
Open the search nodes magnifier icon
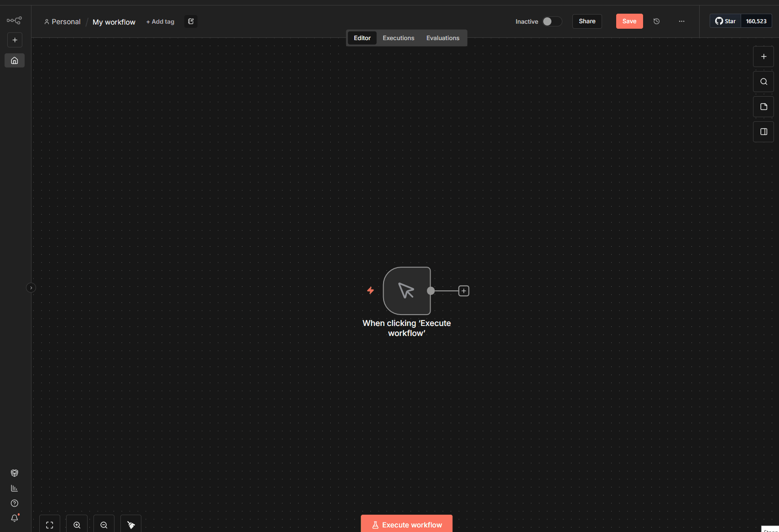[763, 82]
